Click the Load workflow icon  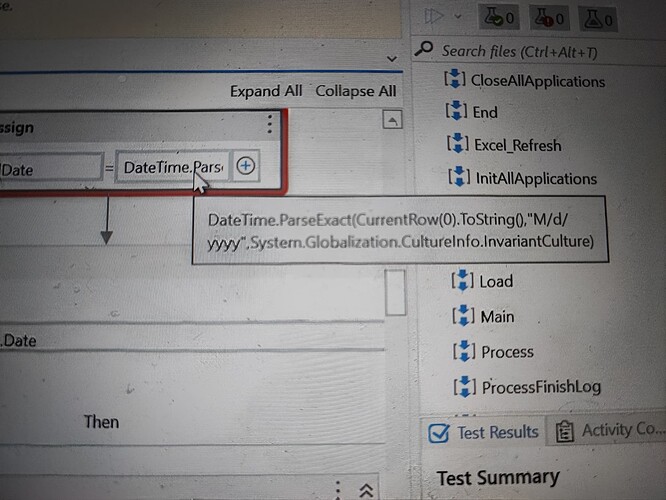pyautogui.click(x=462, y=280)
